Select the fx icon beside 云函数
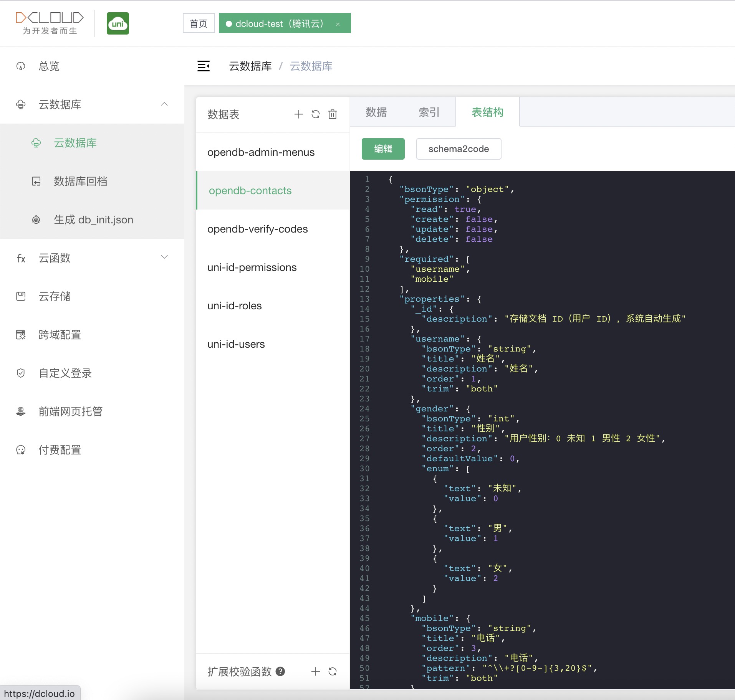This screenshot has height=700, width=735. coord(21,258)
